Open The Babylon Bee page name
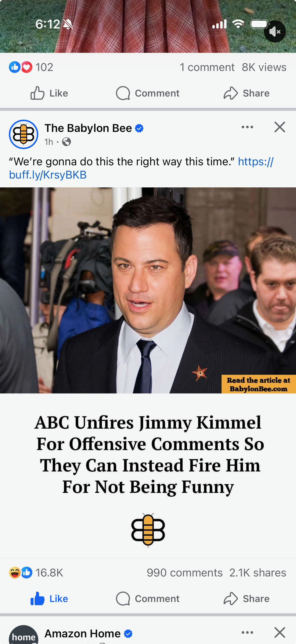This screenshot has height=644, width=296. (88, 128)
